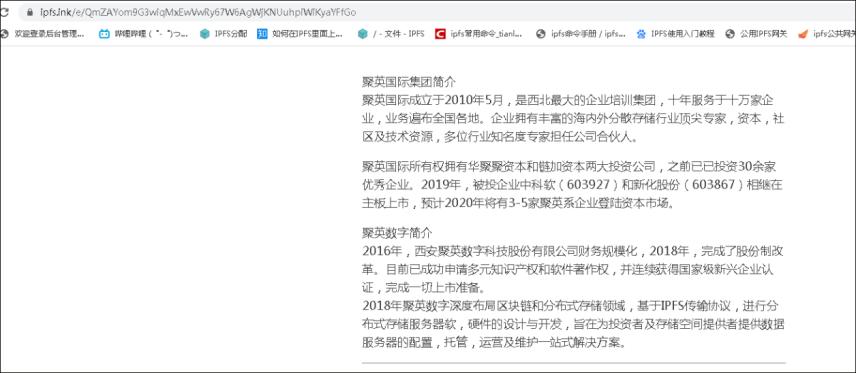This screenshot has height=373, width=856.
Task: Click the line starting 服务器的配置，托管
Action: tap(494, 343)
